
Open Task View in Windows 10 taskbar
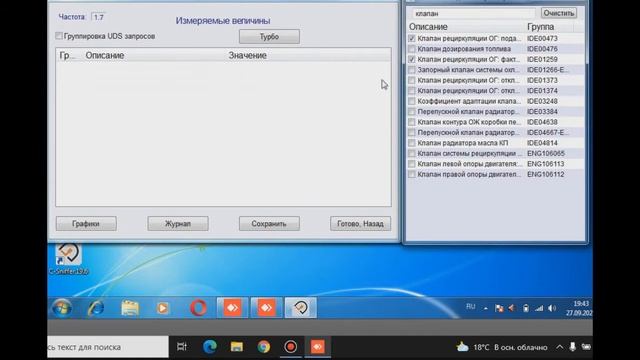pyautogui.click(x=182, y=347)
